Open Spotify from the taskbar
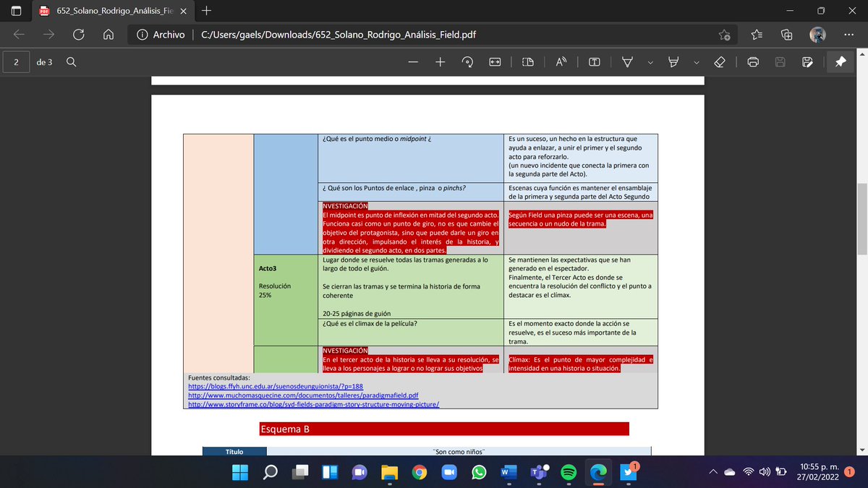Image resolution: width=868 pixels, height=488 pixels. pos(569,472)
